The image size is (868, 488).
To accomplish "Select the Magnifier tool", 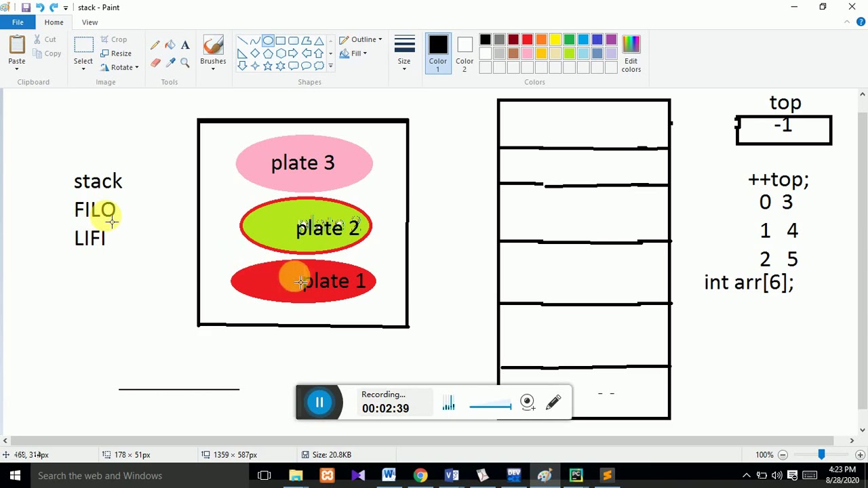I will (185, 63).
